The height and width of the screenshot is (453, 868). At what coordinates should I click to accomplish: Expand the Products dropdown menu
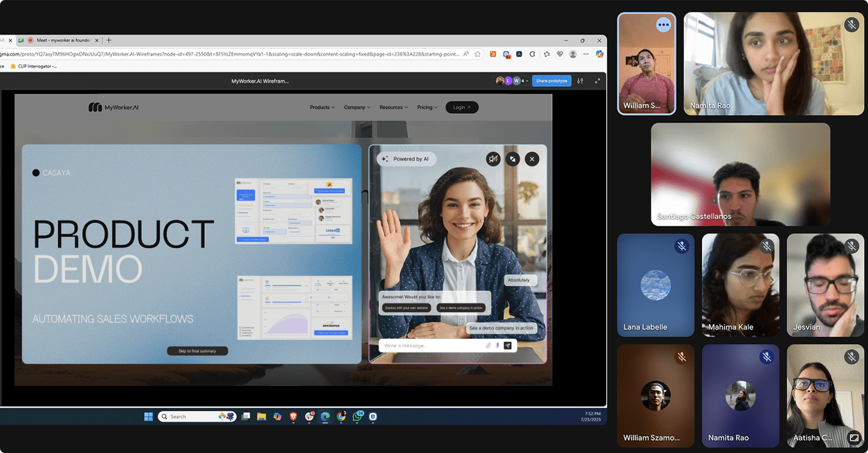[x=322, y=107]
